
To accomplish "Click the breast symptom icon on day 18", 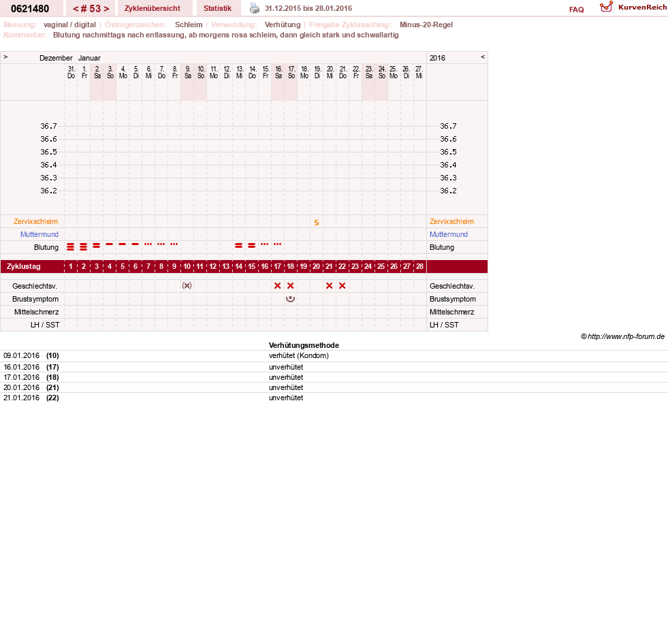I will pyautogui.click(x=291, y=299).
